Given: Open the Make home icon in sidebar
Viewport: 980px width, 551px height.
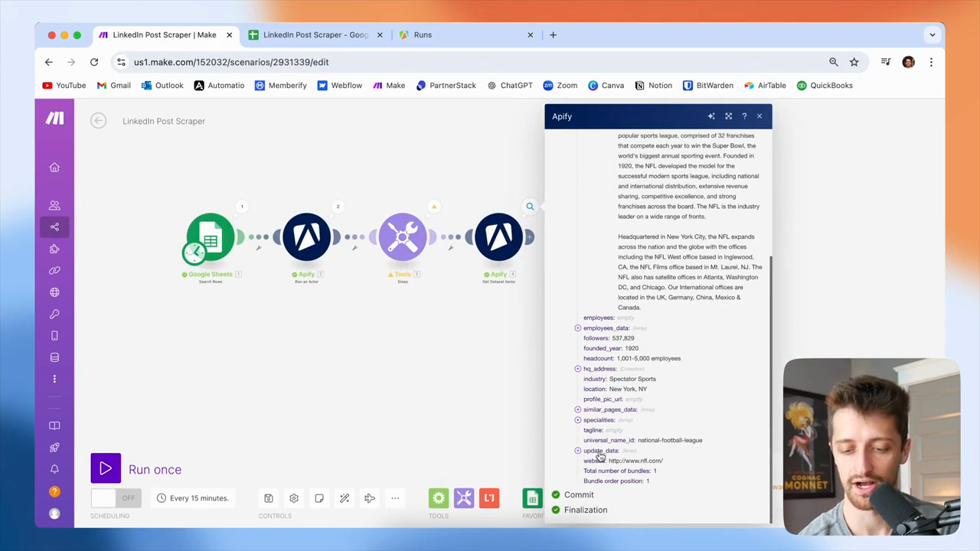Looking at the screenshot, I should pyautogui.click(x=54, y=168).
